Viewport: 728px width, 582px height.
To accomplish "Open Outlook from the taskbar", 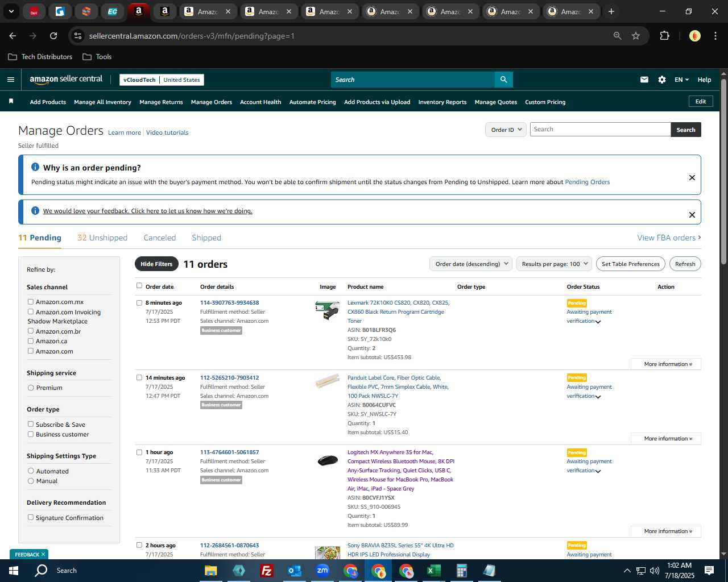I will pos(294,571).
